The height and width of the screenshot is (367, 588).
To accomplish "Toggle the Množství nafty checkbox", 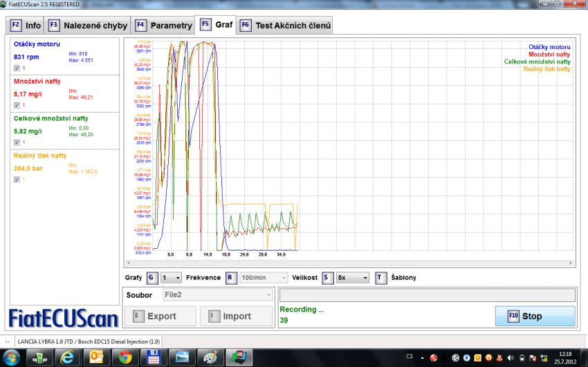I will [x=17, y=105].
